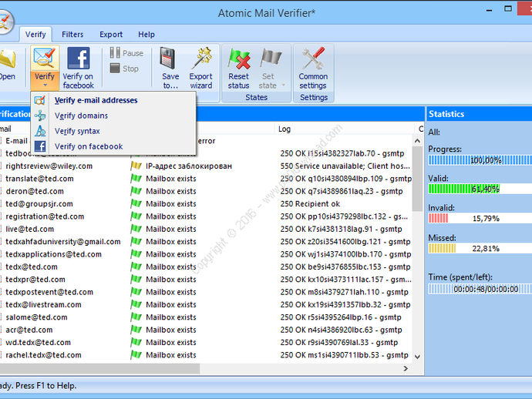Open the Help ribbon tab
The width and height of the screenshot is (532, 399).
[146, 34]
